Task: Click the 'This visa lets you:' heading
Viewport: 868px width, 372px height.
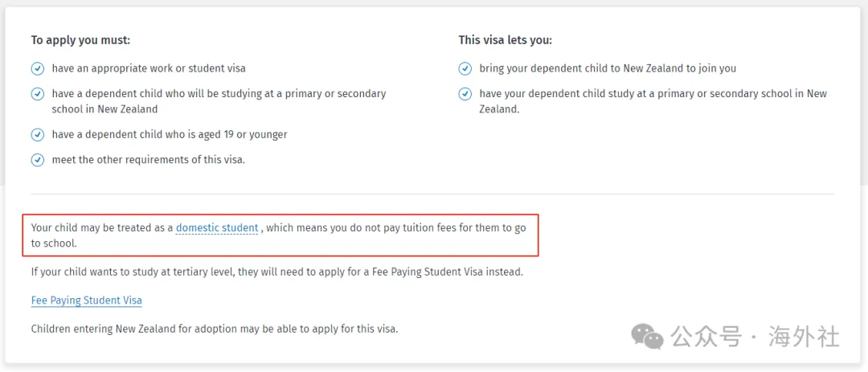Action: (x=505, y=40)
